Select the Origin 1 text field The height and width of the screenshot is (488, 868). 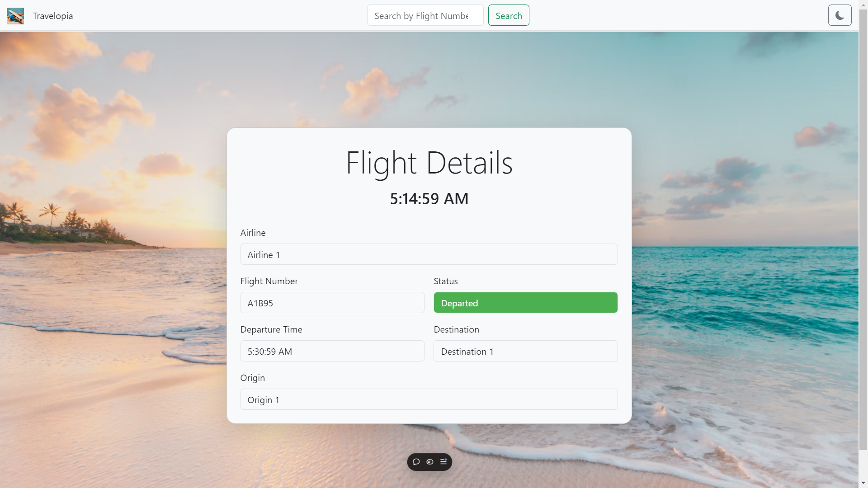(429, 399)
